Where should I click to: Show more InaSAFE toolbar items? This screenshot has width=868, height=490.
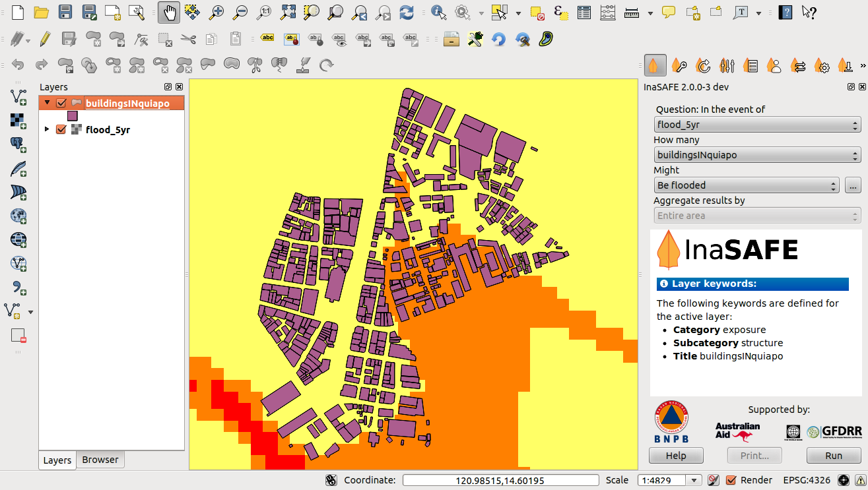coord(863,65)
